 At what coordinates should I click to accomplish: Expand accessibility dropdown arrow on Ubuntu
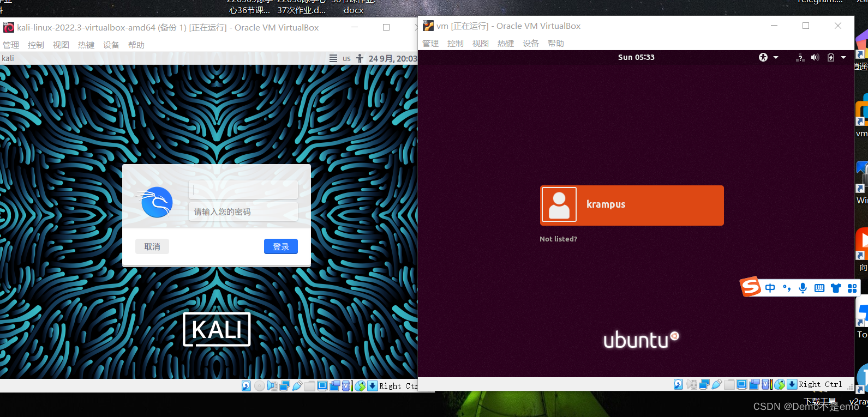(x=776, y=57)
